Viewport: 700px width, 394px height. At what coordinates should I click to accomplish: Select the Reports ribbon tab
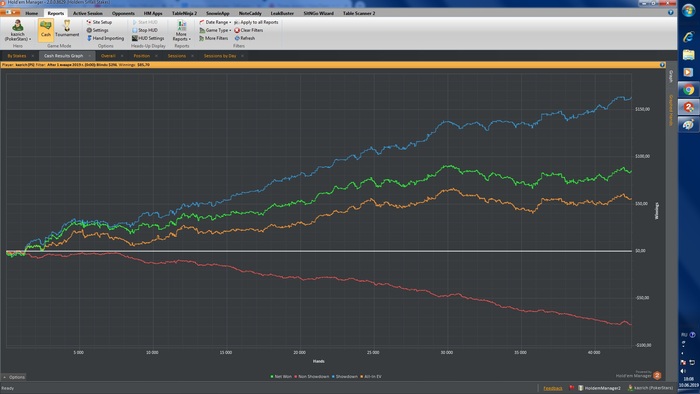tap(56, 13)
